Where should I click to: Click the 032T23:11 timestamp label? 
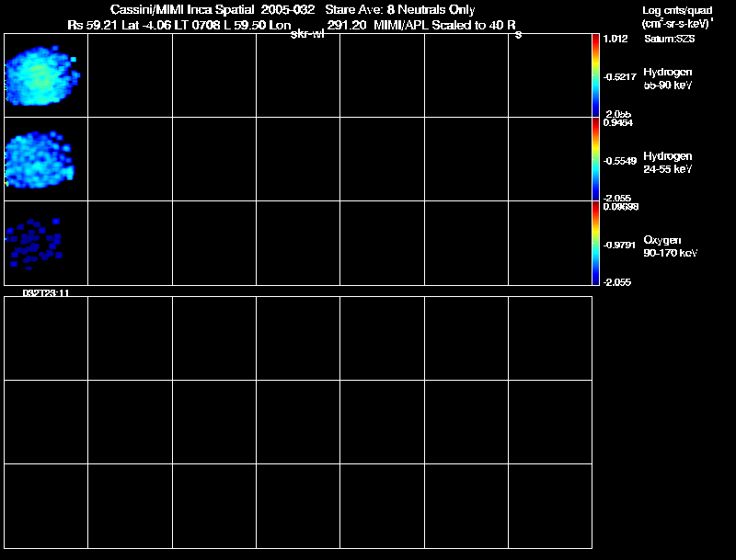(x=46, y=293)
